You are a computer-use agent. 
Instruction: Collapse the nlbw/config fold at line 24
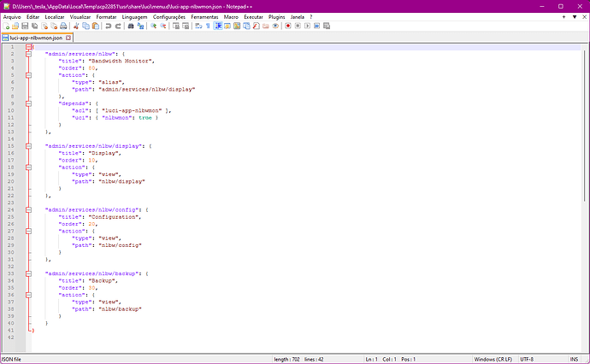tap(28, 210)
